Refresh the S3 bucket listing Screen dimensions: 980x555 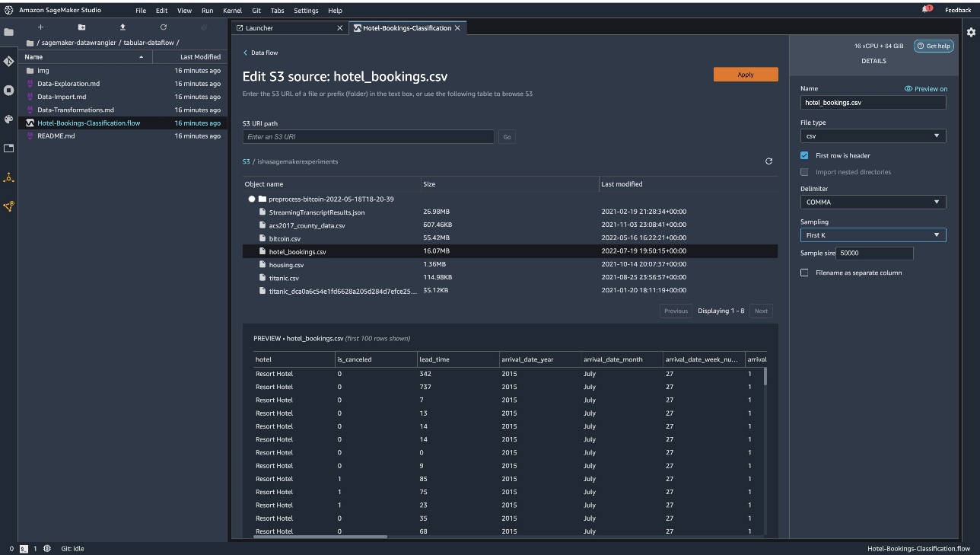pos(768,161)
